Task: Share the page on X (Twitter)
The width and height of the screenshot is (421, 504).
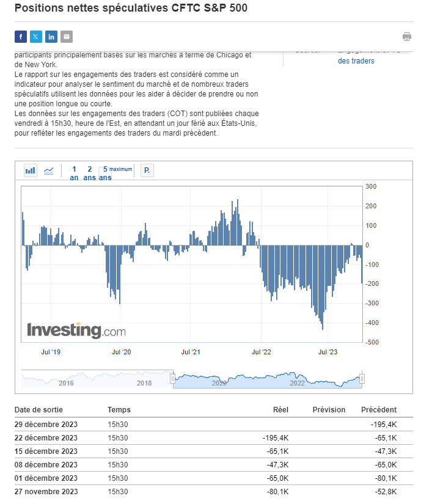Action: (36, 37)
